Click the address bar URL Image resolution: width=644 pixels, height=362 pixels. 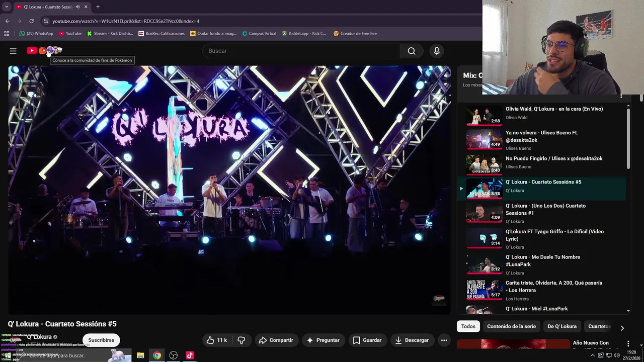126,21
